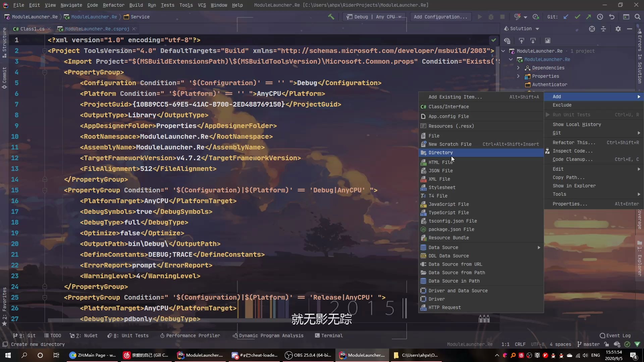Toggle the Terminal tool window
Viewport: 644px width, 362px height.
(x=329, y=336)
